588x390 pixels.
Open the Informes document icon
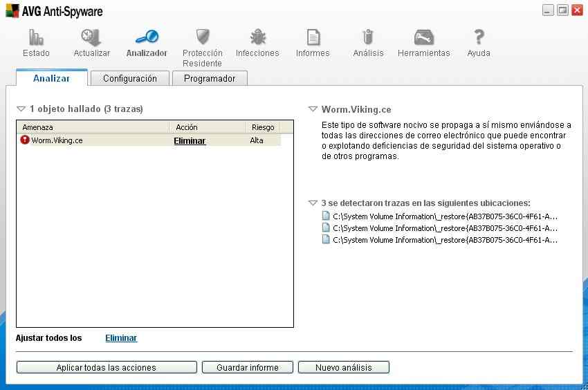pyautogui.click(x=313, y=38)
